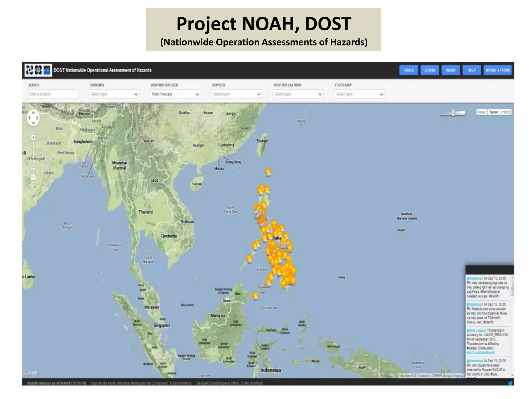Click the map pan control circle
The height and width of the screenshot is (399, 532).
pyautogui.click(x=33, y=118)
